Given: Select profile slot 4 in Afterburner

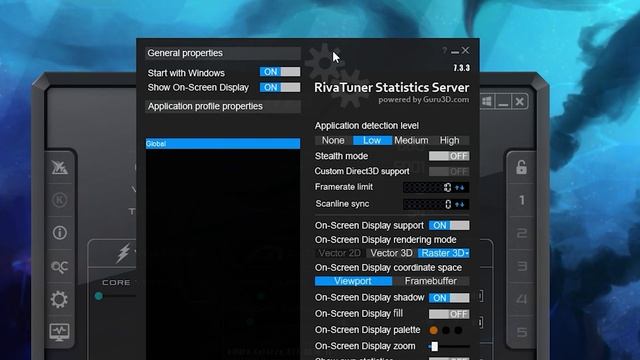Looking at the screenshot, I should 522,299.
